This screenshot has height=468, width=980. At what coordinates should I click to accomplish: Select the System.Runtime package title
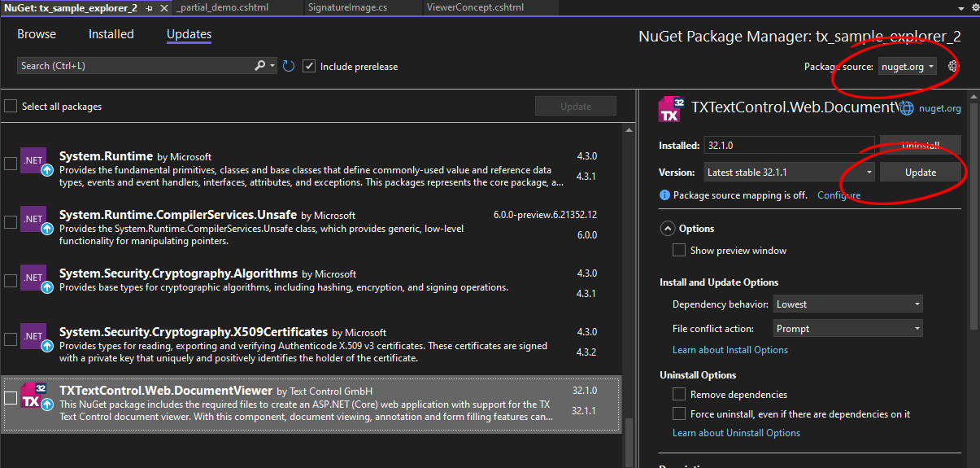click(x=106, y=156)
